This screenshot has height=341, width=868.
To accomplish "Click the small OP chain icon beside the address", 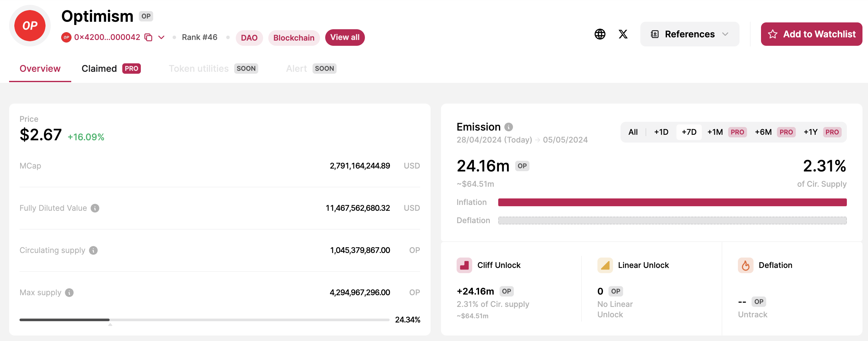I will click(x=66, y=37).
